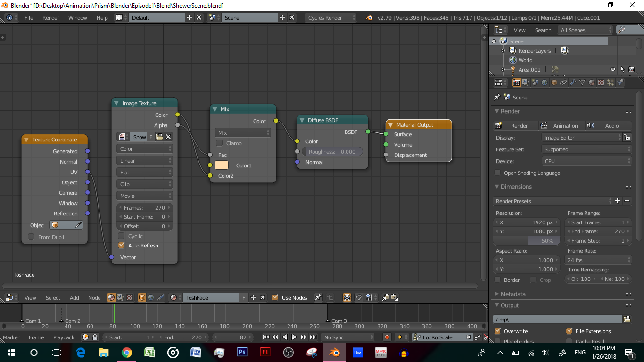Open the Window menu
The image size is (644, 362).
pos(78,17)
